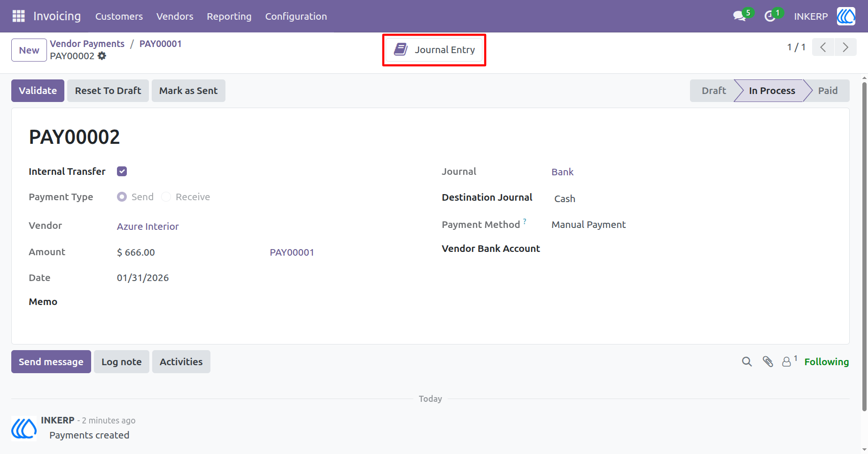The height and width of the screenshot is (454, 868).
Task: Go to previous record arrow
Action: (x=823, y=47)
